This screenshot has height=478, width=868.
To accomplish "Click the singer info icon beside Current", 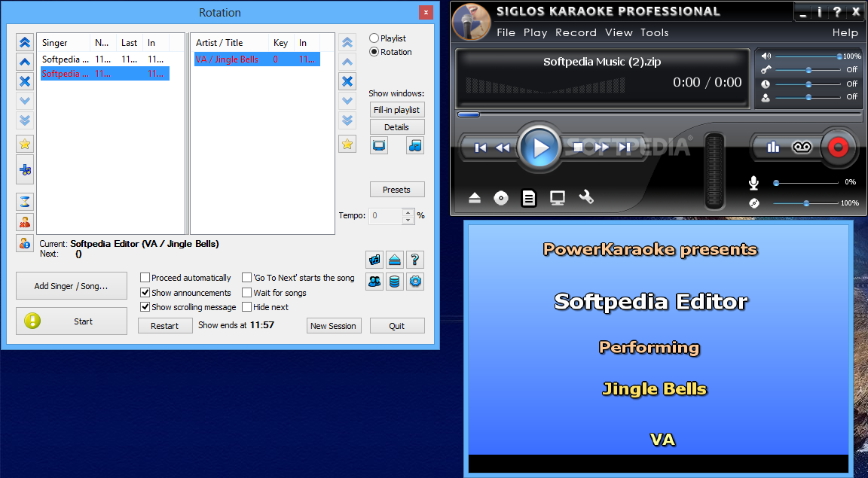I will (25, 243).
